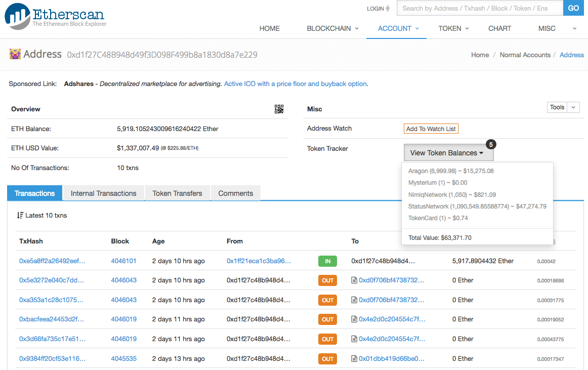
Task: Click the sort icon beside Latest 10 txns
Action: click(x=20, y=216)
